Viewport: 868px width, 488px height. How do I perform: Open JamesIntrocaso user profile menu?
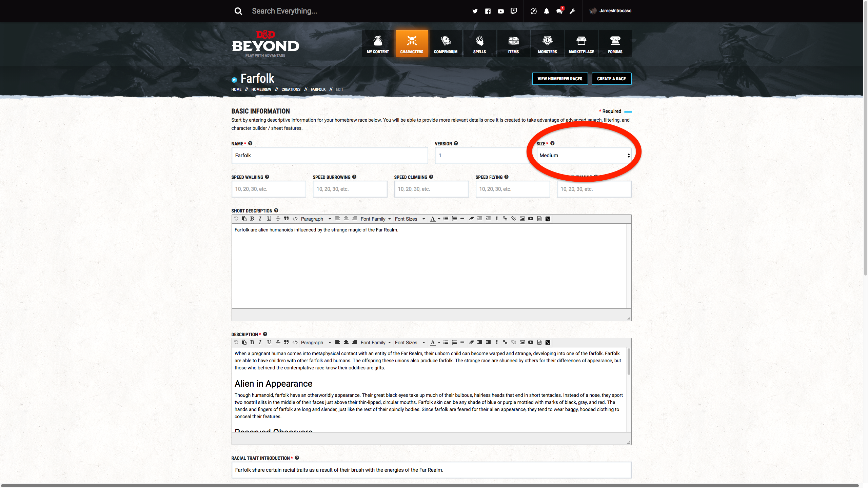[x=611, y=11]
